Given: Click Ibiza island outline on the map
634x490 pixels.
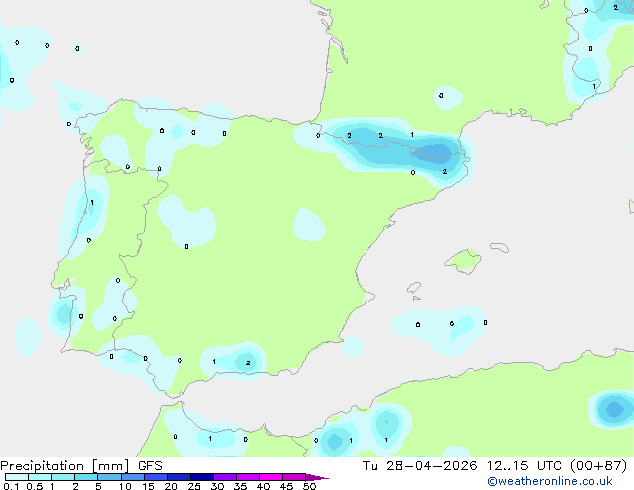Looking at the screenshot, I should click(414, 288).
